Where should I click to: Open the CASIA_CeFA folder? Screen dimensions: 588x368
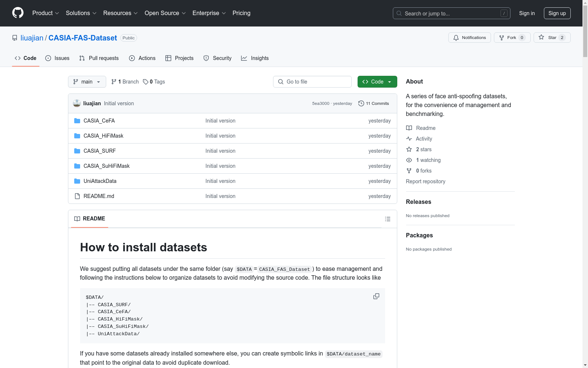click(x=99, y=121)
